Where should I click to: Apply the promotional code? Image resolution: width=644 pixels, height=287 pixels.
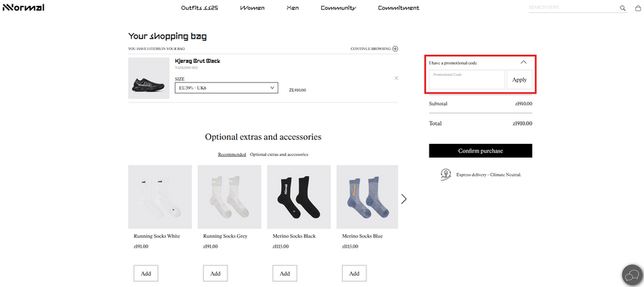tap(519, 79)
